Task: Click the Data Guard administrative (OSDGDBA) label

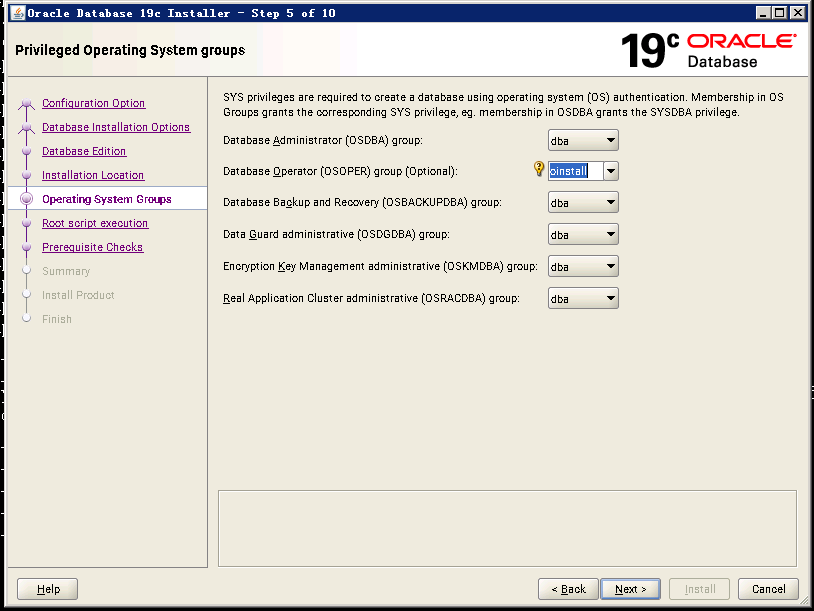Action: (x=336, y=234)
